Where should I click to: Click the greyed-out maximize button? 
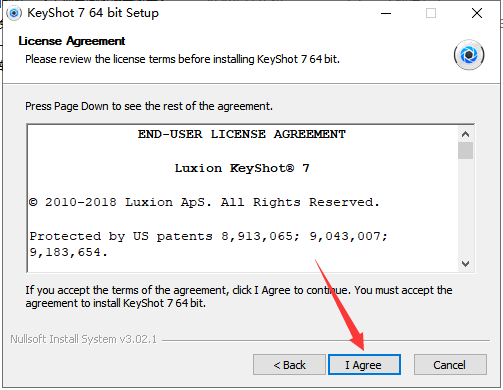pos(431,13)
